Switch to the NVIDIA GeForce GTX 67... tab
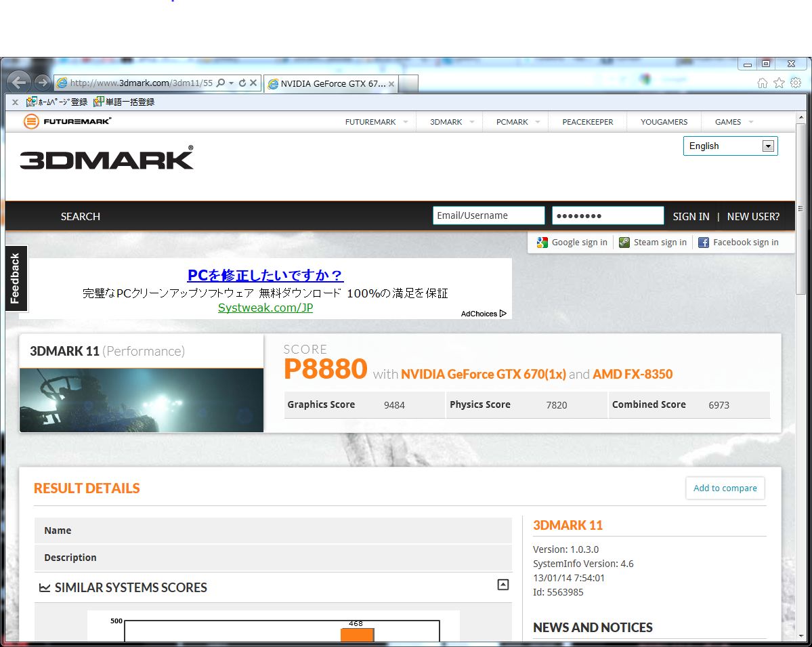This screenshot has height=647, width=812. coord(330,83)
